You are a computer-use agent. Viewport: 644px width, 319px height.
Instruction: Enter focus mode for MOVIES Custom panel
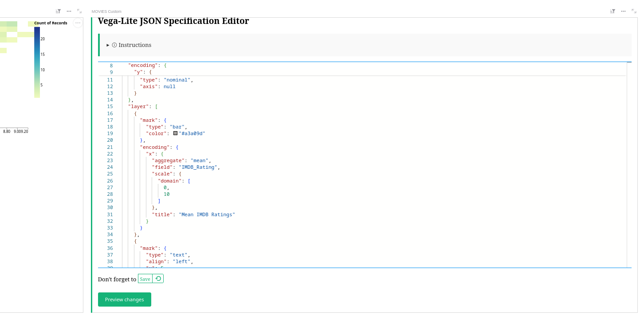[x=634, y=11]
